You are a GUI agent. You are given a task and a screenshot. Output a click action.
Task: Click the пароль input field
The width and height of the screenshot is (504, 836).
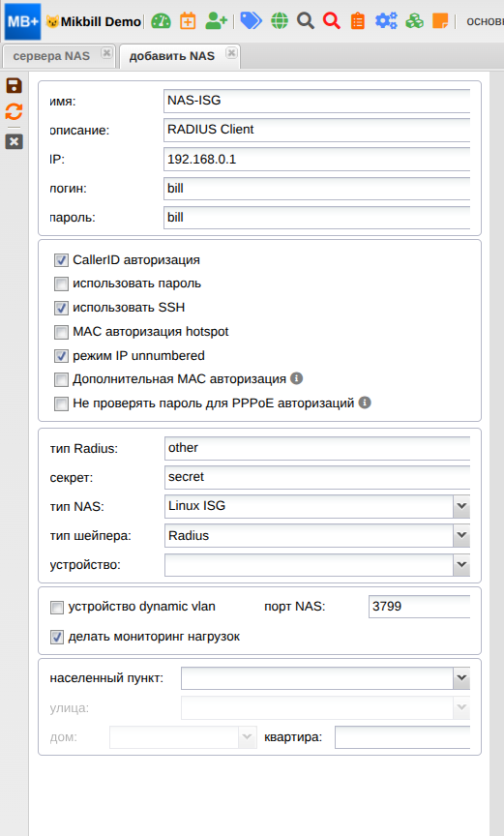point(317,218)
